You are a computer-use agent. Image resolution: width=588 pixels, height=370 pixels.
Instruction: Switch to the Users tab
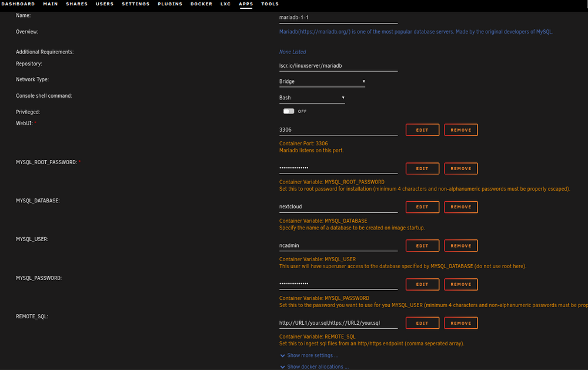coord(104,4)
